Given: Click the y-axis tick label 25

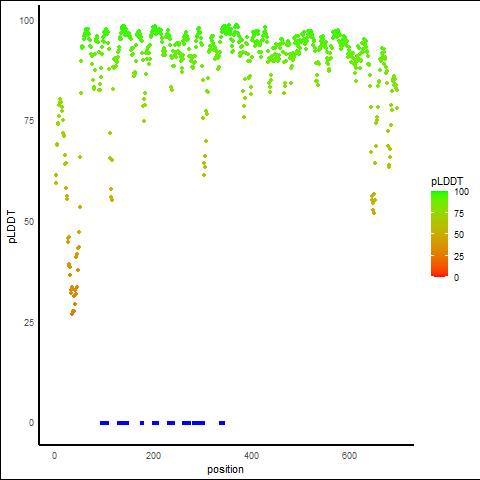Looking at the screenshot, I should pyautogui.click(x=29, y=322).
